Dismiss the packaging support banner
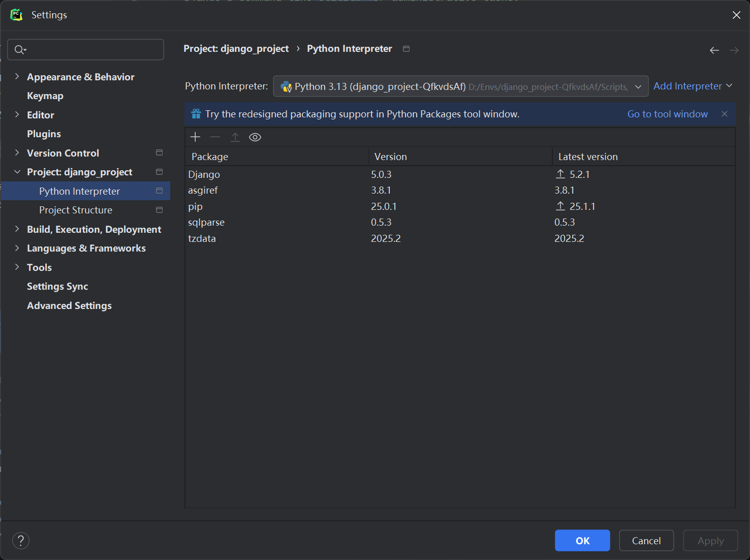Image resolution: width=750 pixels, height=560 pixels. point(725,114)
